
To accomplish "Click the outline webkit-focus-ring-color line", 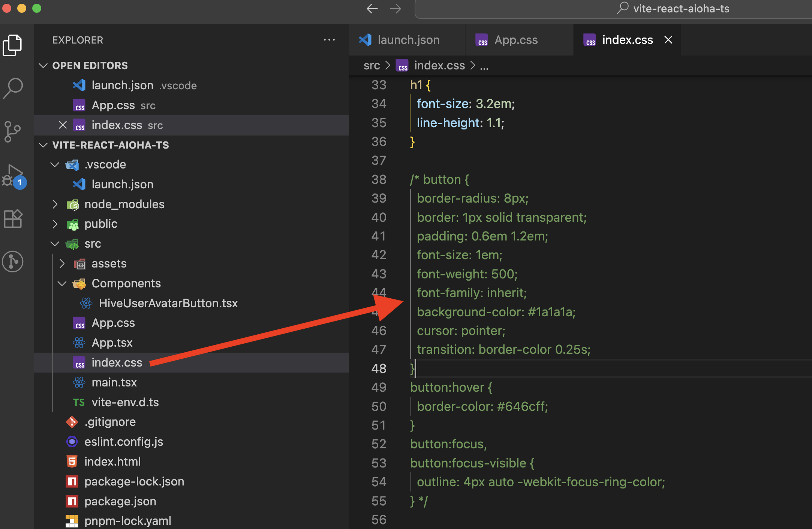I will point(541,482).
